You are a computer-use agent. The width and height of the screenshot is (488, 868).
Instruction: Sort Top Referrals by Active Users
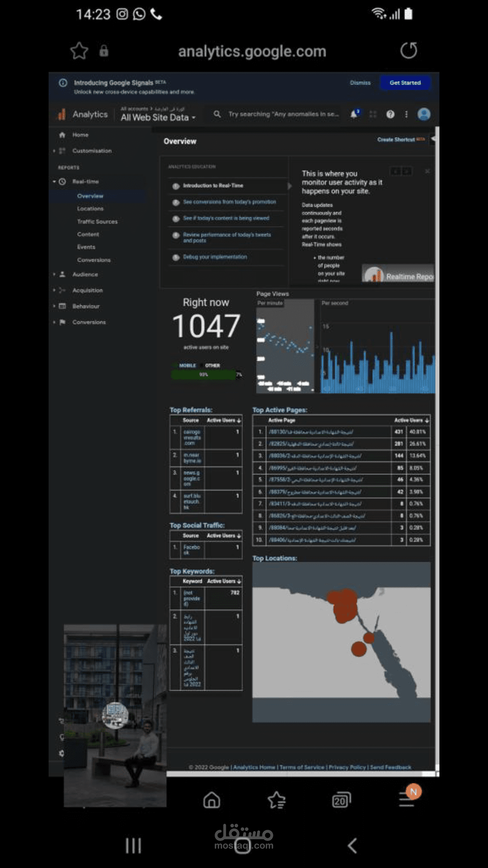(x=223, y=420)
